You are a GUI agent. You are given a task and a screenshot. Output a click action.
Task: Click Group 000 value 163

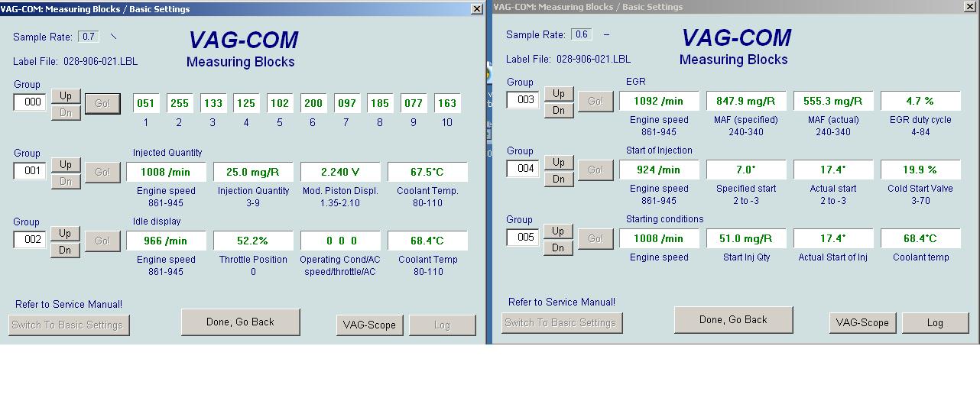tap(447, 103)
